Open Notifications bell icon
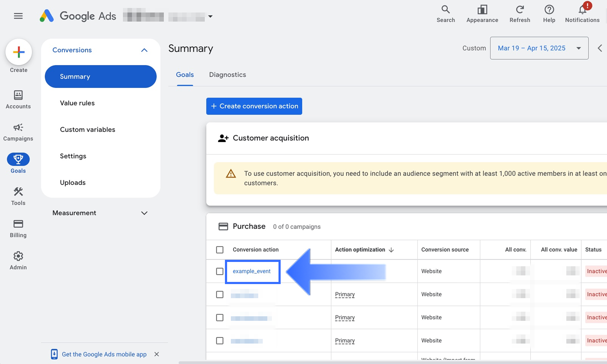 582,10
